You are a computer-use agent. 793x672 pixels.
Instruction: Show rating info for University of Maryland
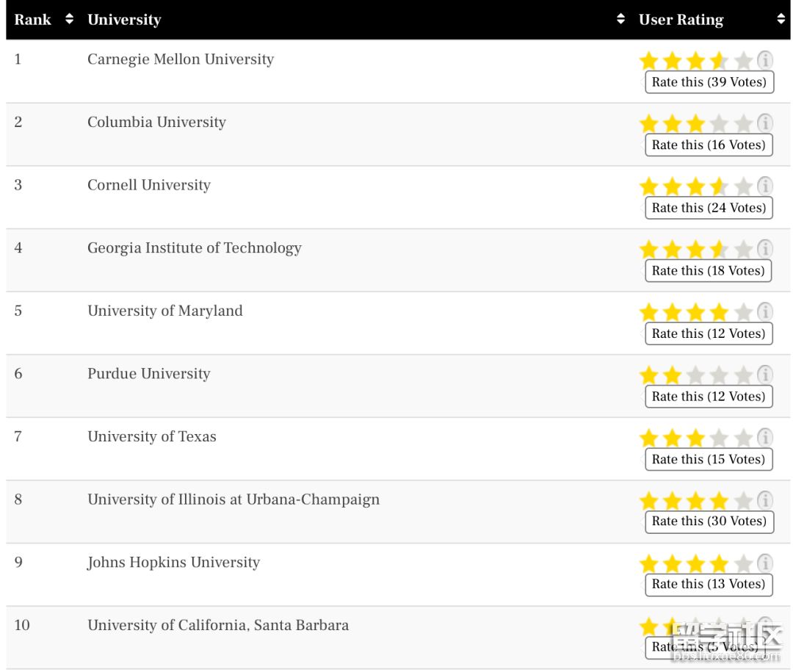coord(764,311)
